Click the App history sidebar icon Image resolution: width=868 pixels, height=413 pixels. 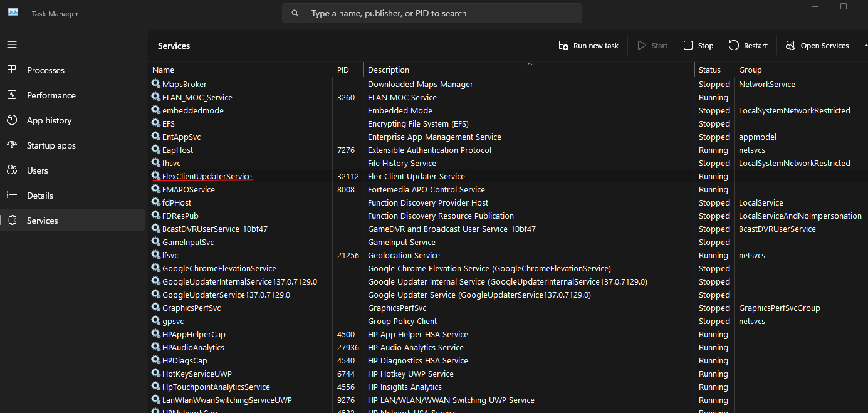[12, 120]
